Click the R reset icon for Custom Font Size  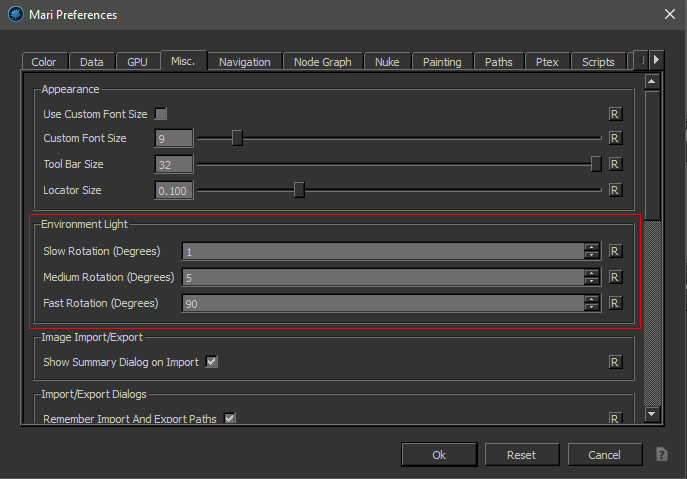point(616,138)
